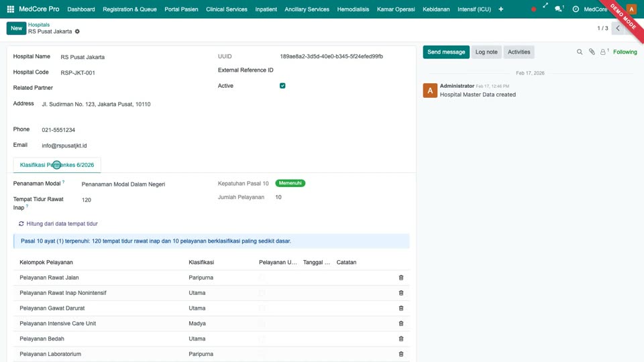Change Klasifikasi Madya for Intensive Care Unit
644x362 pixels.
tap(197, 323)
